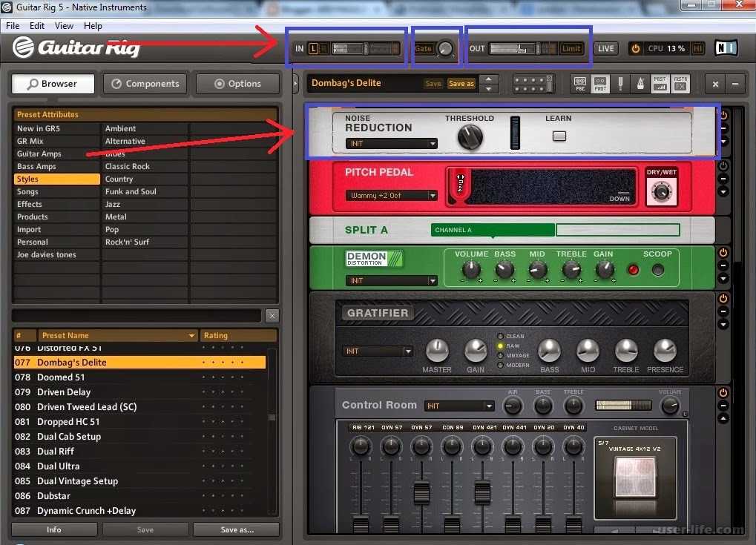
Task: Show the Tuner component
Action: tap(620, 84)
